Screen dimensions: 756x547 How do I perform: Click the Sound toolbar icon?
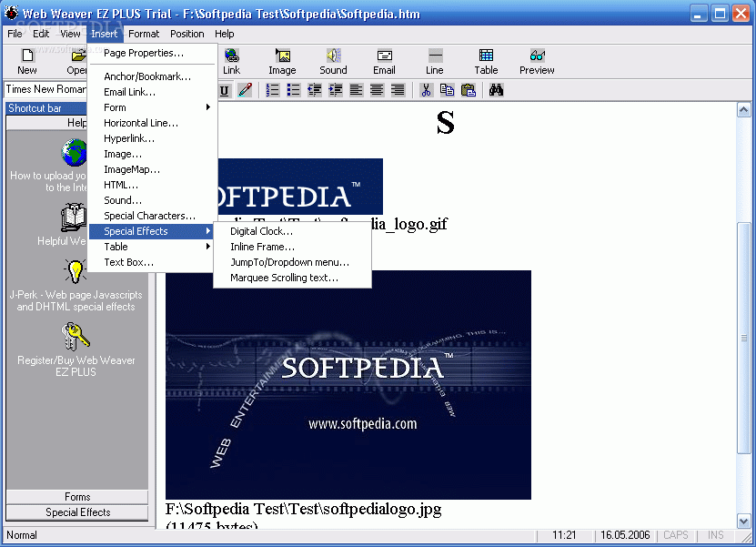(333, 61)
